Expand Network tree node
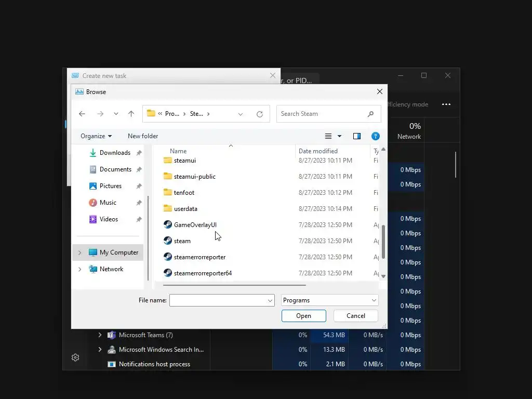532x399 pixels. [x=79, y=269]
